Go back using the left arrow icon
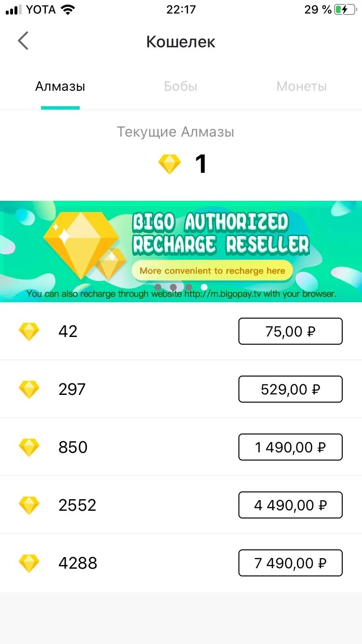This screenshot has height=644, width=362. [x=23, y=41]
